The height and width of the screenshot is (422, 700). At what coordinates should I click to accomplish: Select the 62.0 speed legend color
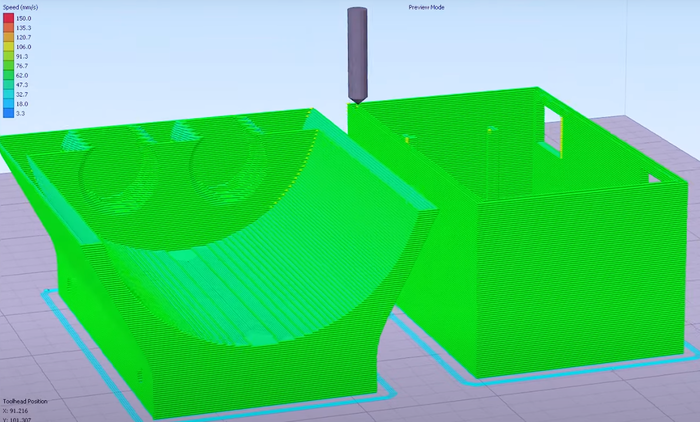pos(7,75)
